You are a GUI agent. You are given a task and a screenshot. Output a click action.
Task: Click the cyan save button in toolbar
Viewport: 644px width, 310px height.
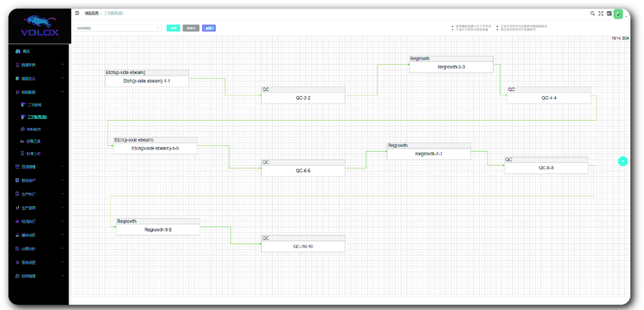click(173, 28)
